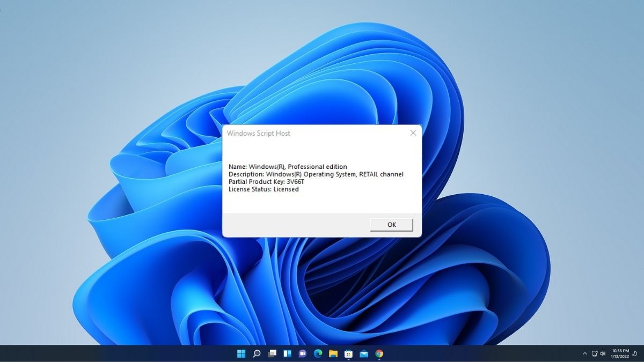This screenshot has width=644, height=362.
Task: Open the Start menu
Action: click(x=241, y=353)
